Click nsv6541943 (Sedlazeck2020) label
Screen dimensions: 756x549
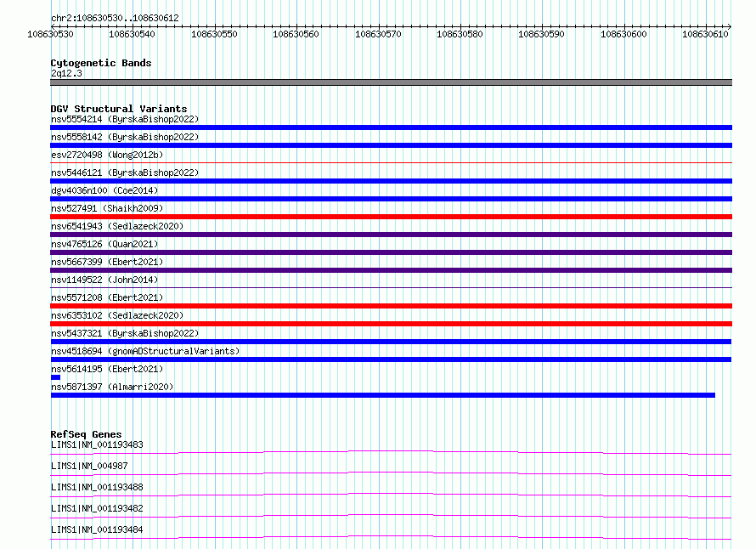(x=117, y=226)
